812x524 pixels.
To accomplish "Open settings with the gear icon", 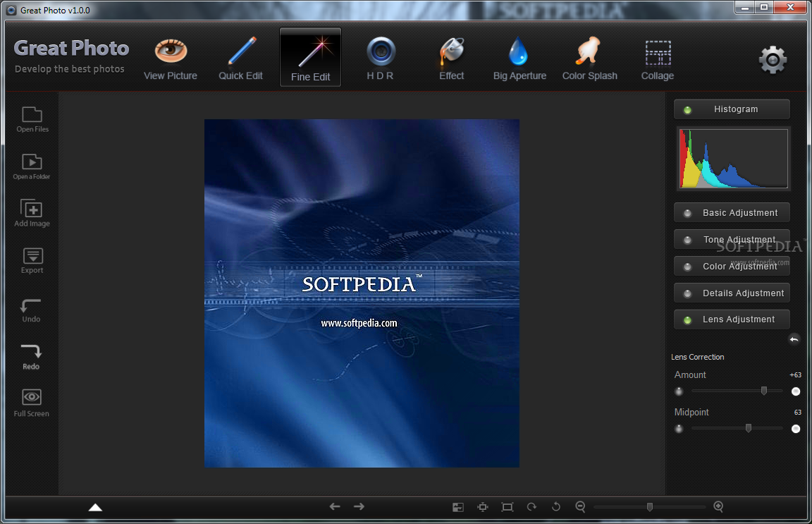I will point(773,60).
